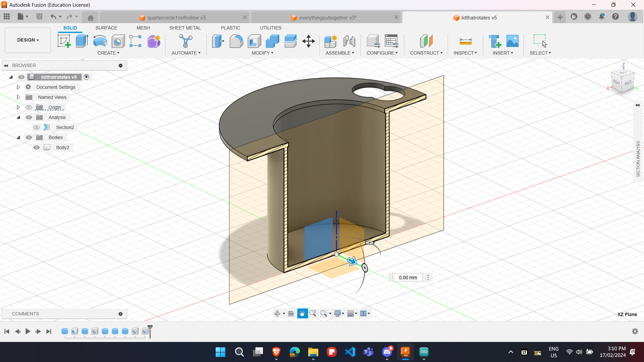Activate the Pan hand tool

(x=302, y=313)
